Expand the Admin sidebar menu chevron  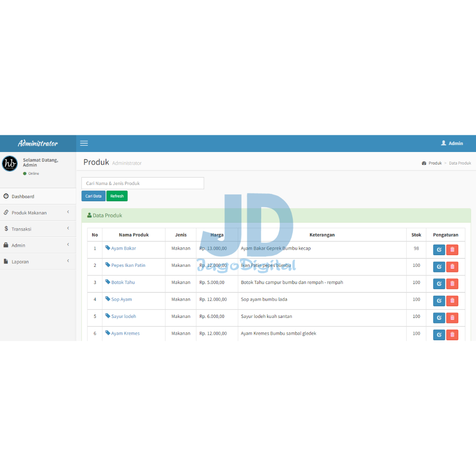[68, 245]
